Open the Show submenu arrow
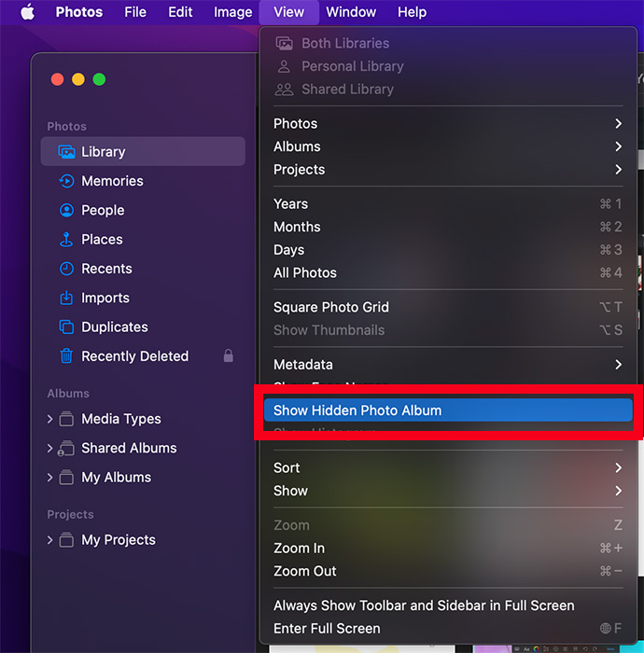This screenshot has width=644, height=653. click(618, 491)
